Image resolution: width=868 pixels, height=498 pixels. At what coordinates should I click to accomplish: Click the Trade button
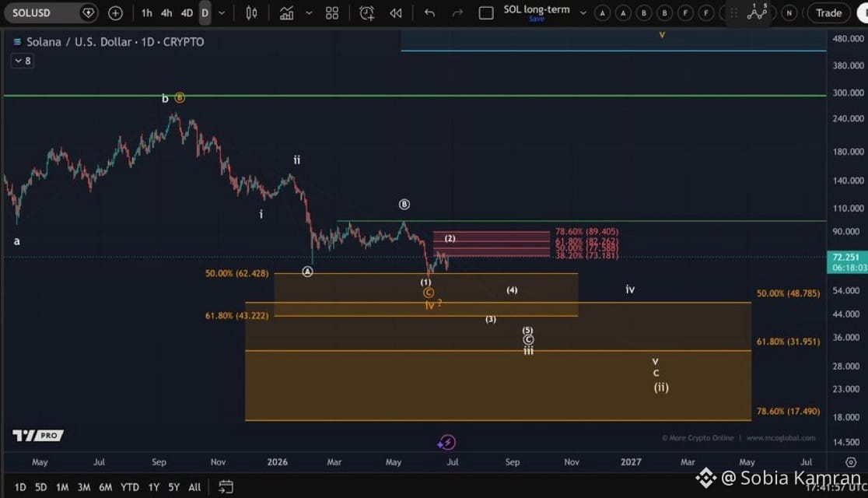tap(828, 12)
